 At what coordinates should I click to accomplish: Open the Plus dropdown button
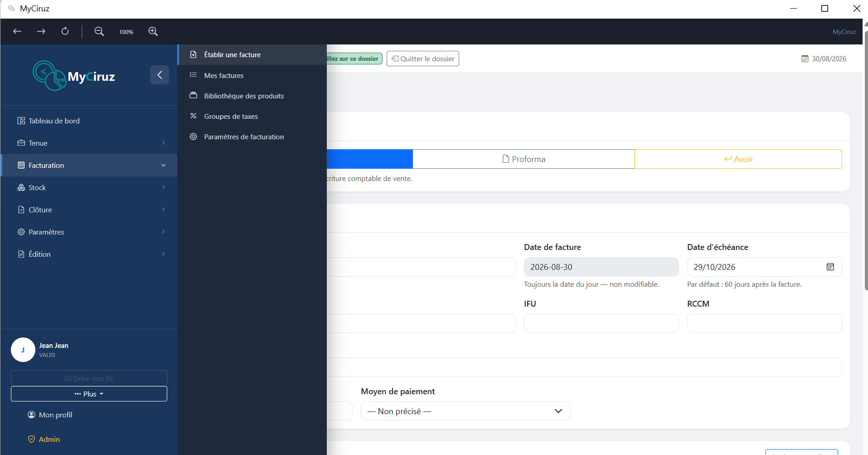coord(89,394)
